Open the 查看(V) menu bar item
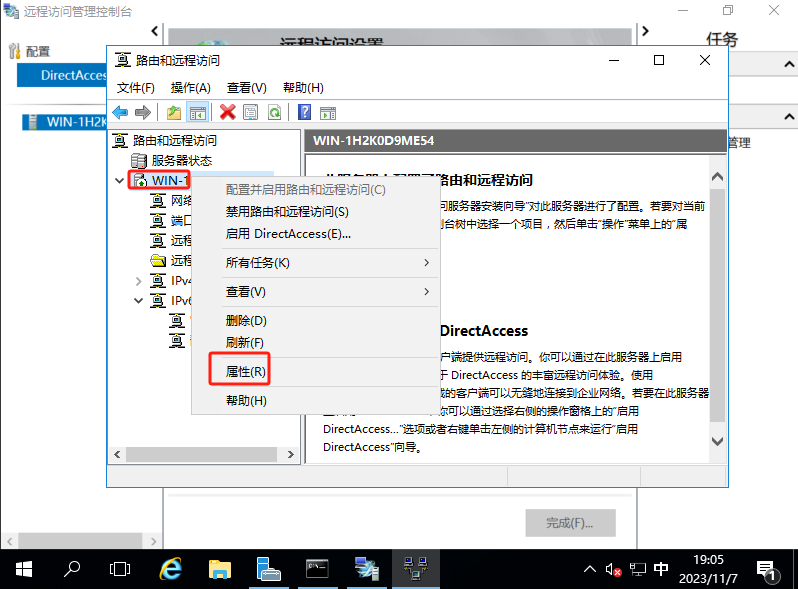 [x=247, y=88]
